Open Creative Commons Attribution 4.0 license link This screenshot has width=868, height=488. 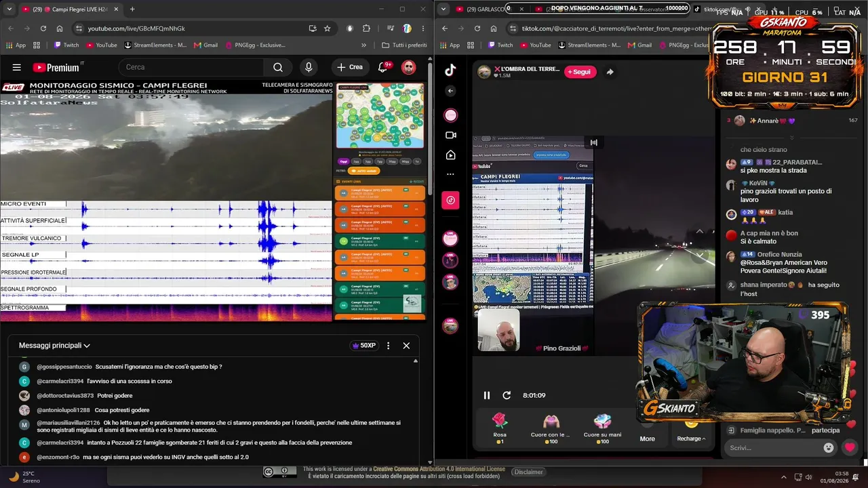click(x=439, y=469)
